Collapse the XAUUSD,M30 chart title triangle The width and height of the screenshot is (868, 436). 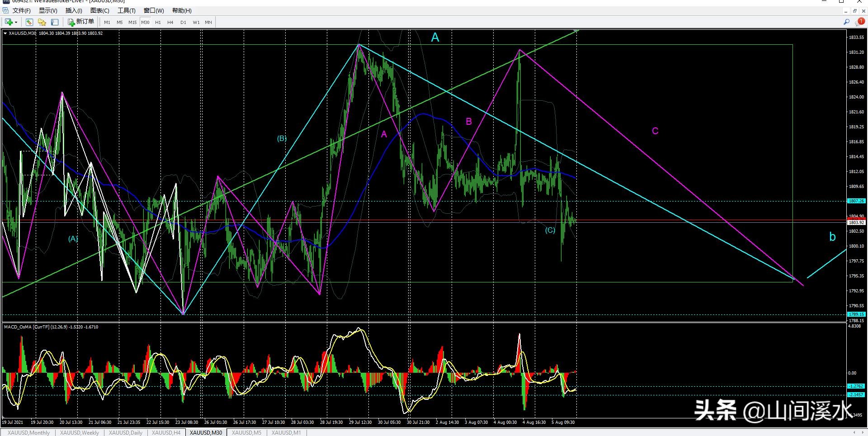[5, 33]
